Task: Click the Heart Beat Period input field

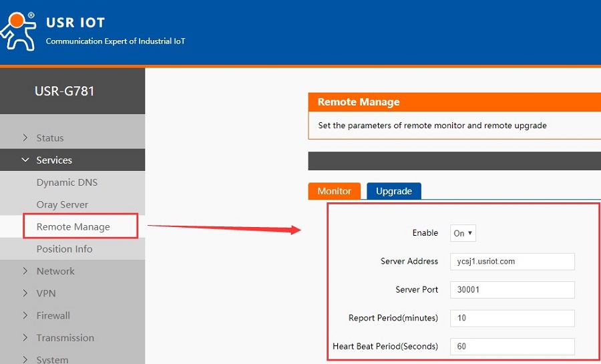Action: (512, 347)
